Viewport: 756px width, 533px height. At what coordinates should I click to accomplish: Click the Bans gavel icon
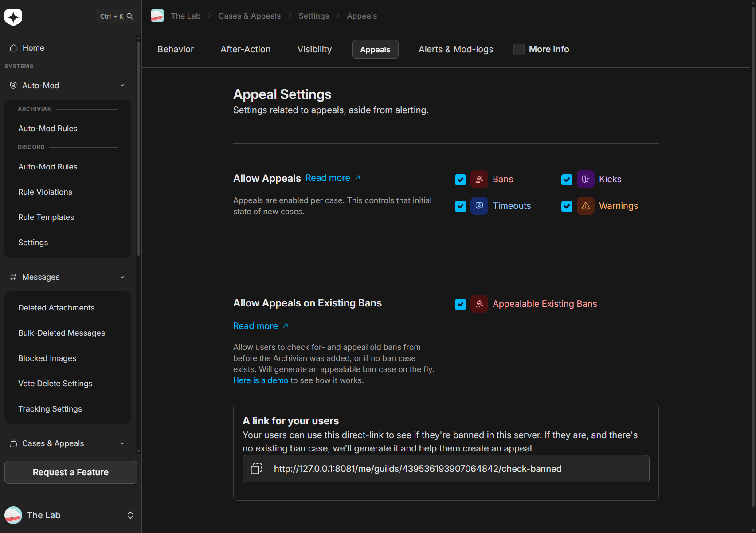(479, 179)
